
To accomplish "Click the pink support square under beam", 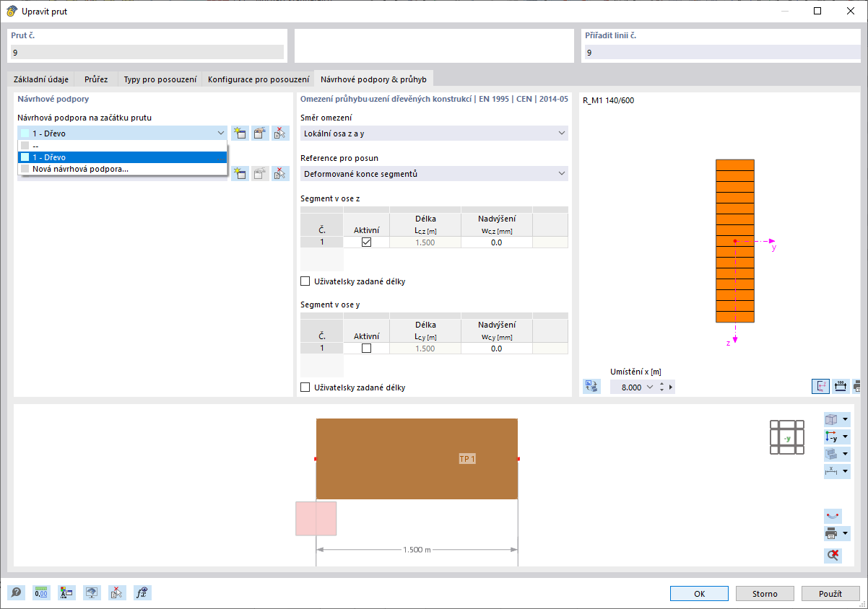I will (x=316, y=518).
